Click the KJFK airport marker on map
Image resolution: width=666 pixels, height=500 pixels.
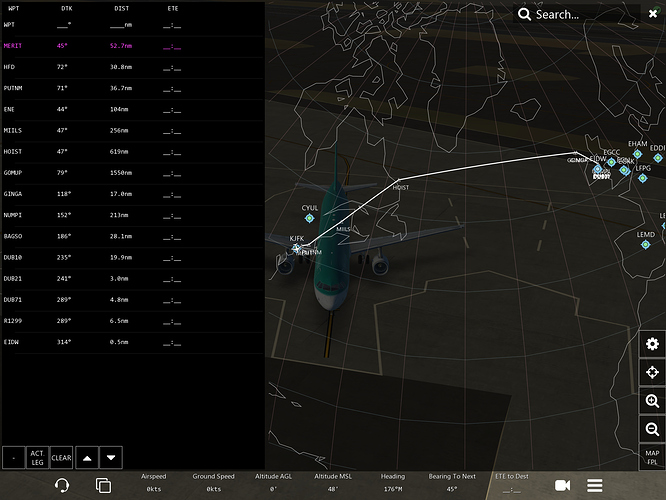296,248
